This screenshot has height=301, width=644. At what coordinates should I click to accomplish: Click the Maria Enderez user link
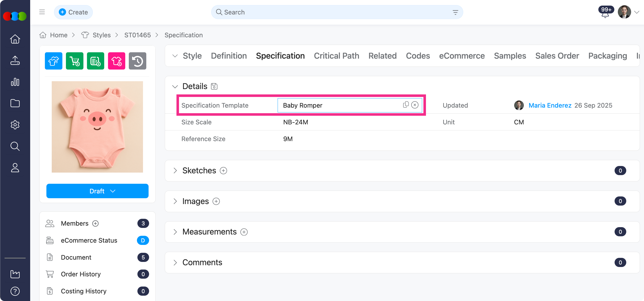point(550,105)
